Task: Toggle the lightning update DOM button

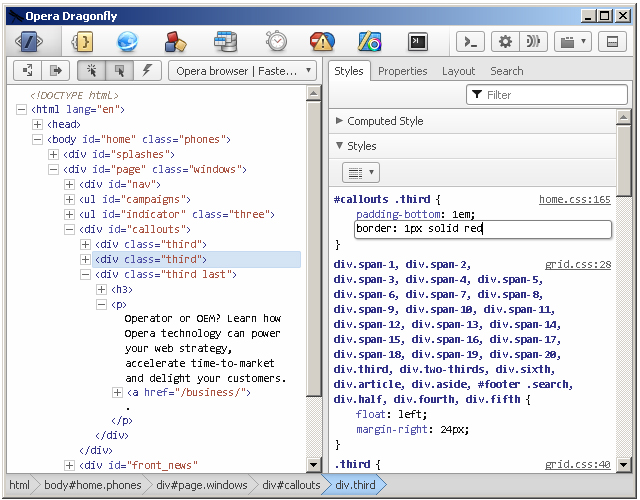Action: coord(147,71)
